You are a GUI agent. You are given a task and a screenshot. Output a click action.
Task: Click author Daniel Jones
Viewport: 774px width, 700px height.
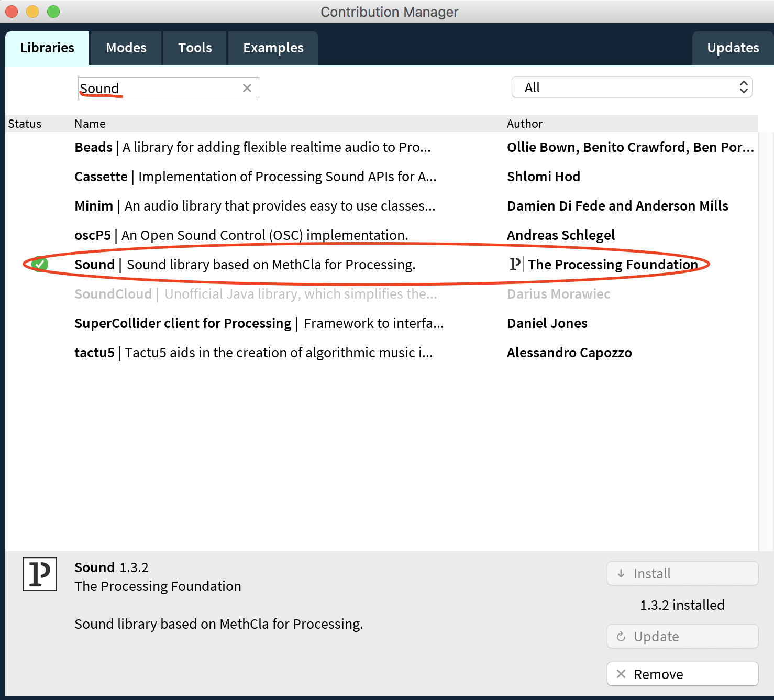(547, 323)
